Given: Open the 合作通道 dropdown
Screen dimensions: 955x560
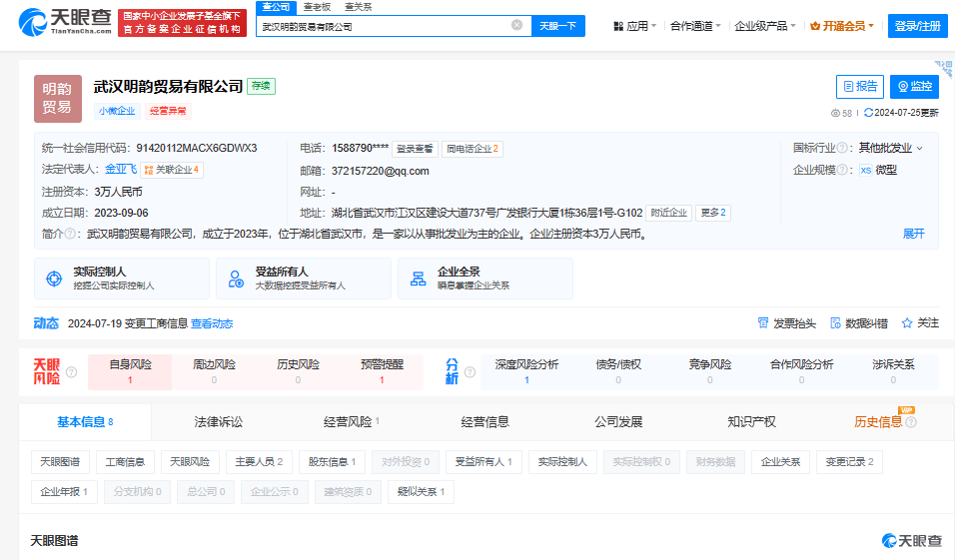Looking at the screenshot, I should tap(695, 26).
